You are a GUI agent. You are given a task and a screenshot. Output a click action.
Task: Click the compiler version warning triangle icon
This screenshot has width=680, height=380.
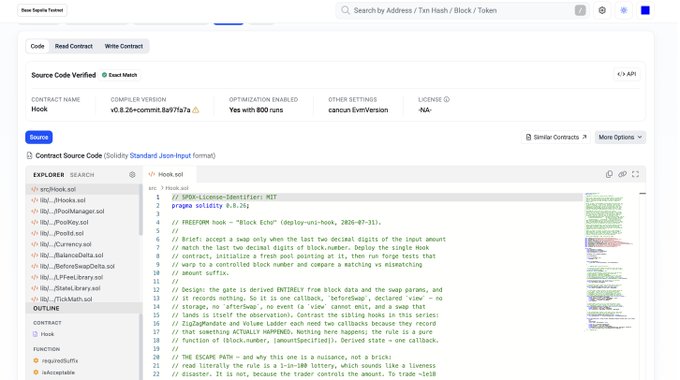tap(196, 110)
